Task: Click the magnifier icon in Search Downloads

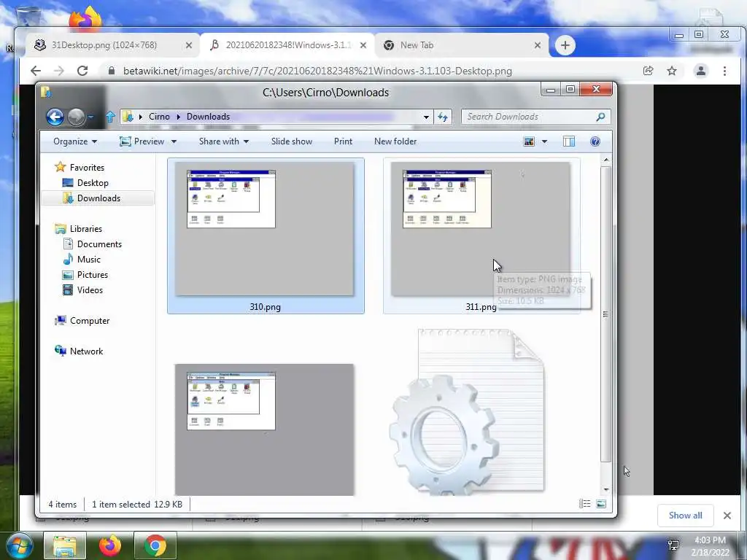Action: click(x=600, y=117)
